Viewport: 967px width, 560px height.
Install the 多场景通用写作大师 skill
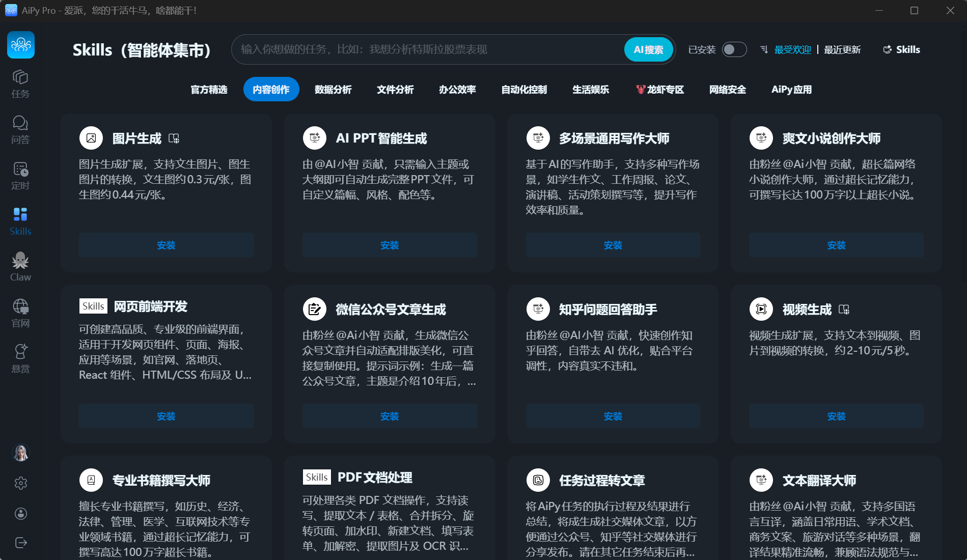click(x=613, y=245)
